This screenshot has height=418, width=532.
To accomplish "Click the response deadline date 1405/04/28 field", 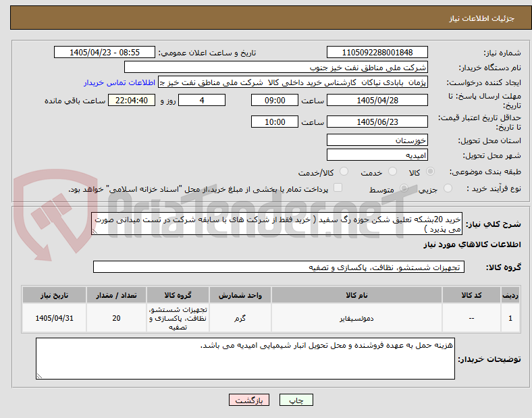I will (x=377, y=101).
